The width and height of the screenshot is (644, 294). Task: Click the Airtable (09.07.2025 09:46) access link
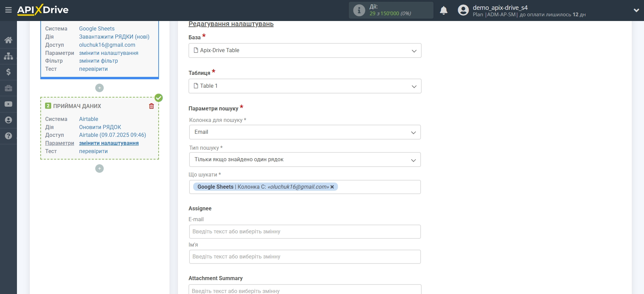pyautogui.click(x=113, y=135)
